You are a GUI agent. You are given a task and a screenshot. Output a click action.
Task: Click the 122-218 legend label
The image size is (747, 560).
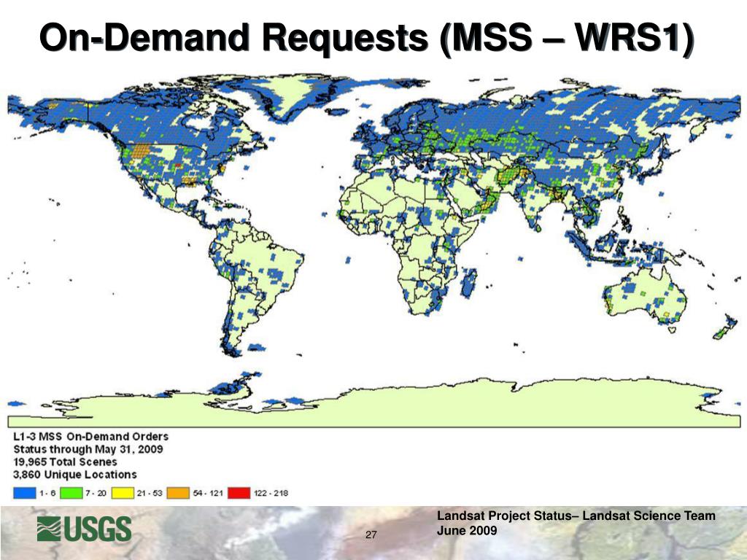271,494
